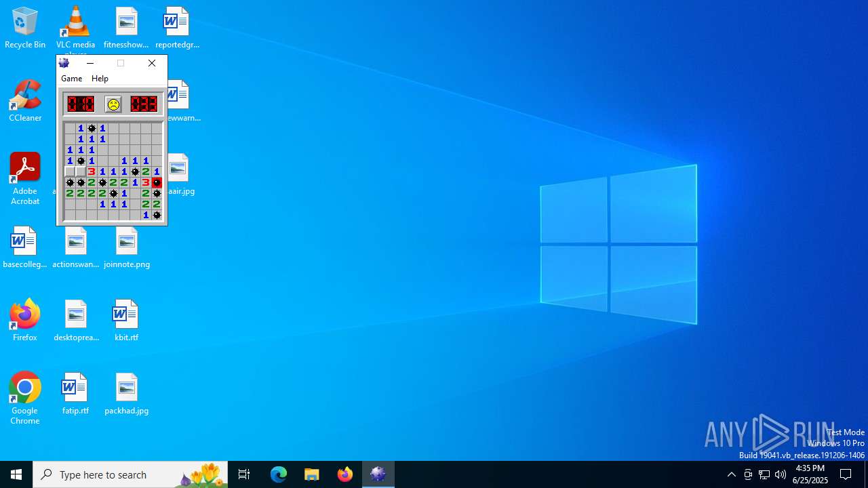Viewport: 868px width, 488px height.
Task: Select the actionswan image file icon
Action: pyautogui.click(x=75, y=247)
